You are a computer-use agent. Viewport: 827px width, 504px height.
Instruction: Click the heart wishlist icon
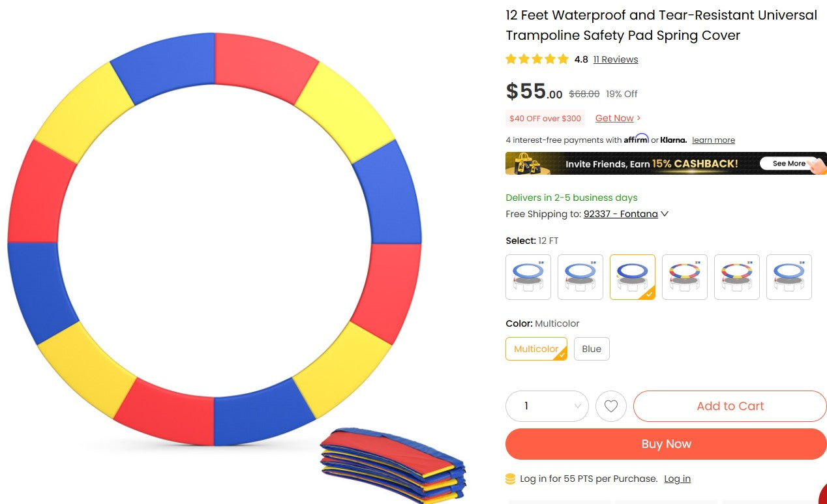pyautogui.click(x=611, y=406)
